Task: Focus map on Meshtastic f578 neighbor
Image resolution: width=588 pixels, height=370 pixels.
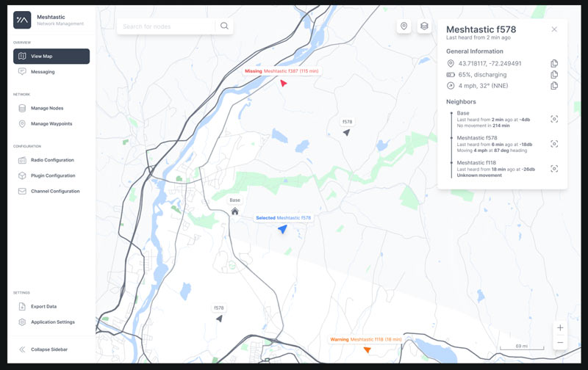Action: pos(554,144)
